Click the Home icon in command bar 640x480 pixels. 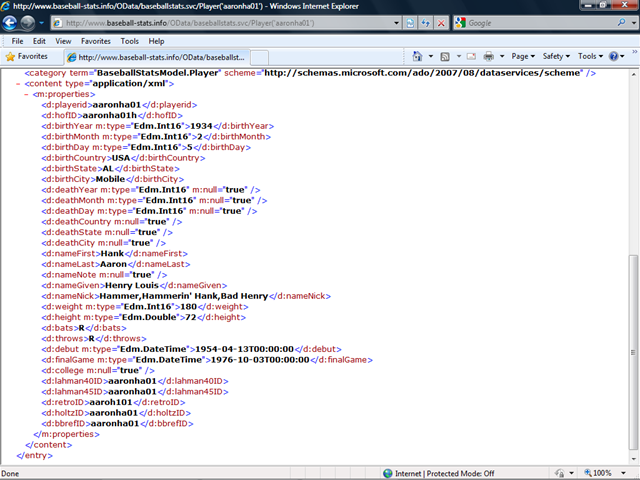click(x=417, y=56)
